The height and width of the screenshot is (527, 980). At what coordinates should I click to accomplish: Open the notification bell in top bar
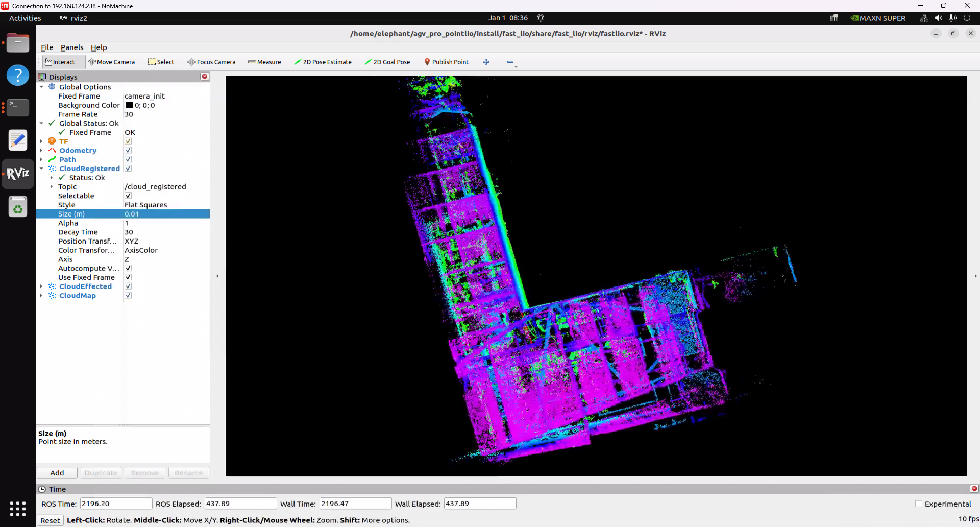coord(541,18)
